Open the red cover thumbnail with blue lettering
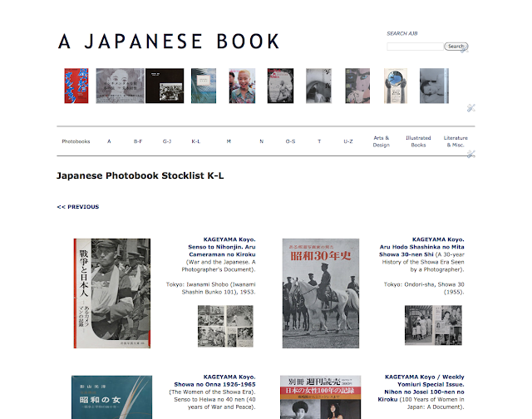The image size is (532, 419). 76,86
